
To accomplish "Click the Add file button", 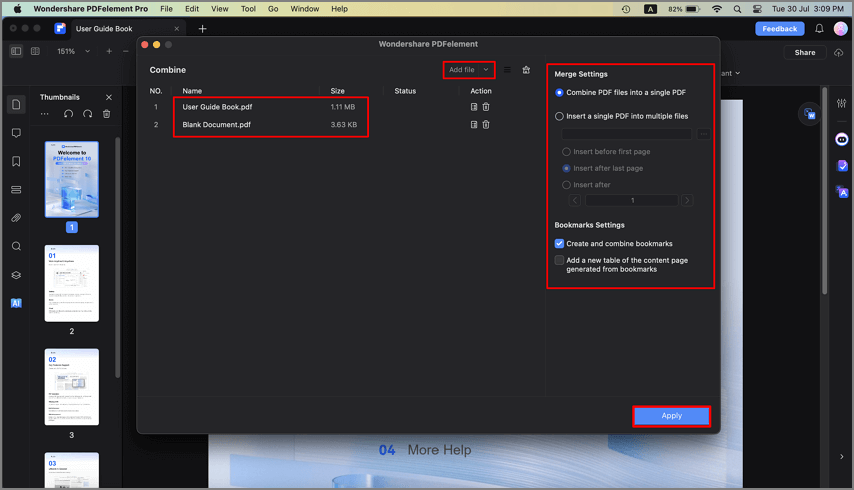I will coord(462,70).
